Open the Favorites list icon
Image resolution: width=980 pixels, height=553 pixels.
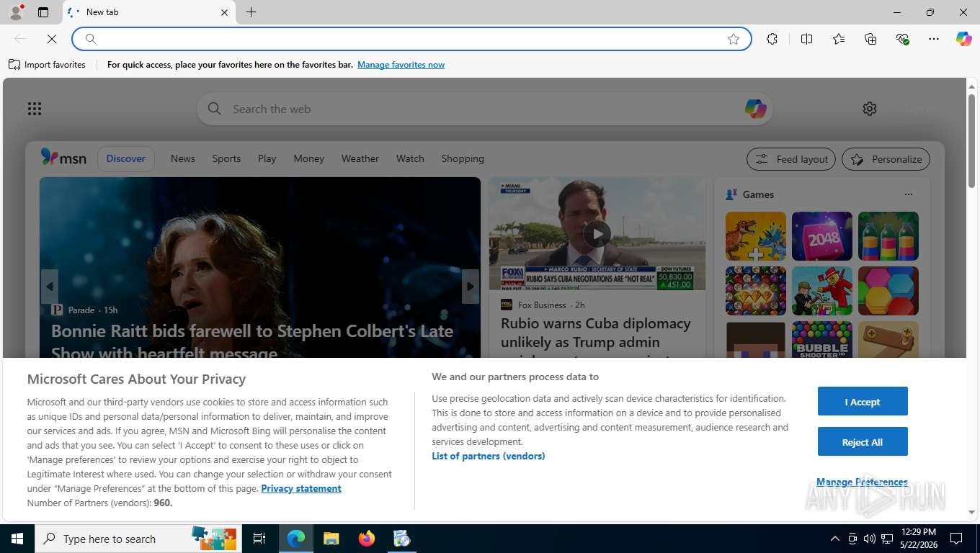click(x=839, y=39)
